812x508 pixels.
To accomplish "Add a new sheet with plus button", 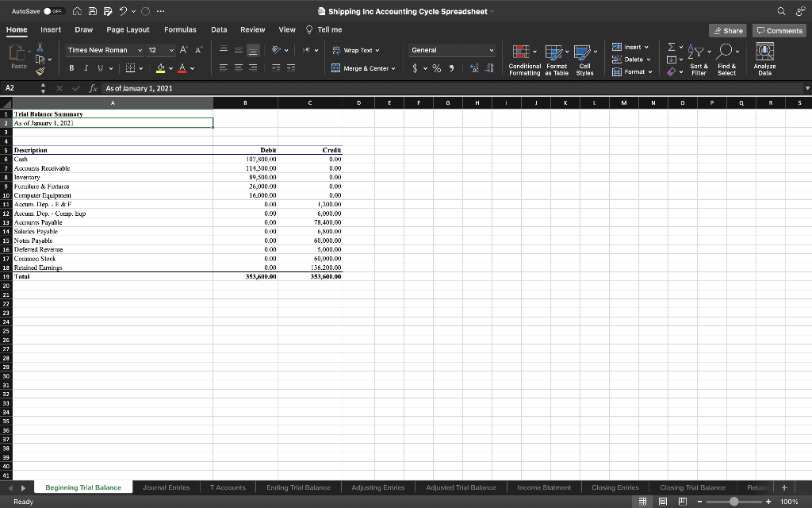I will [784, 488].
